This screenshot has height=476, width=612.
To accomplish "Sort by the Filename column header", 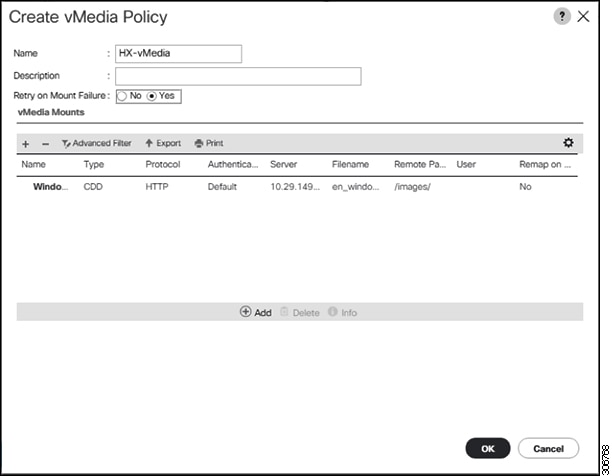I will (350, 164).
